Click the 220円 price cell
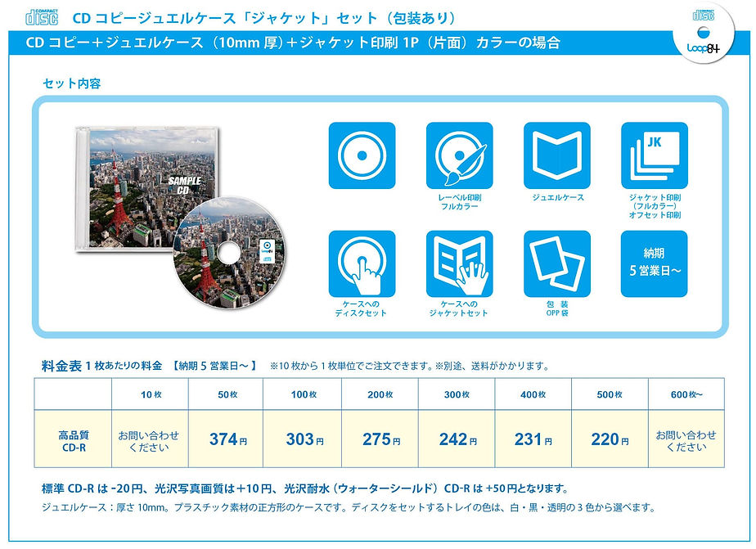The width and height of the screenshot is (756, 549). (x=610, y=439)
